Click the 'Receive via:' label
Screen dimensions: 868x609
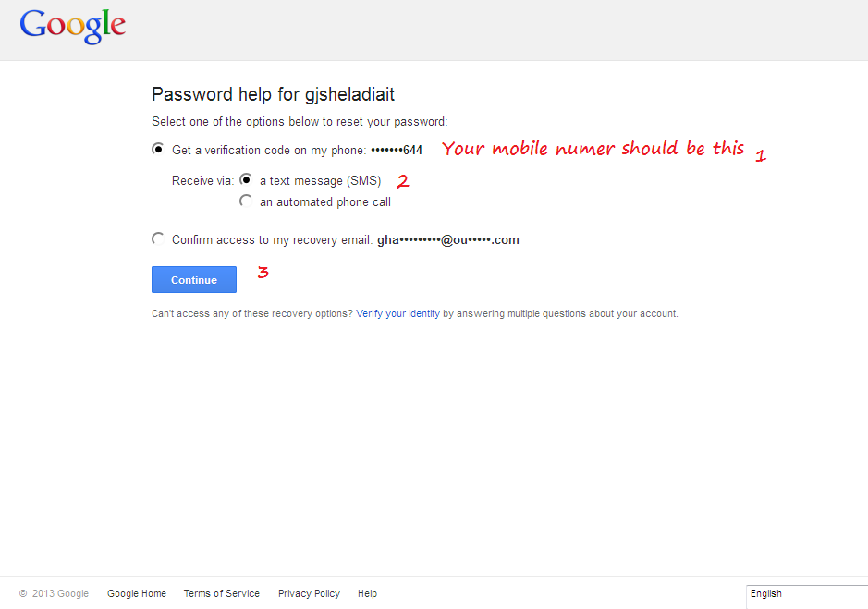(202, 181)
